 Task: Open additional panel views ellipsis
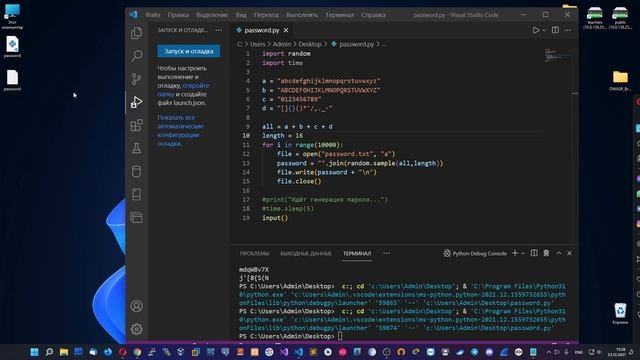(x=386, y=253)
